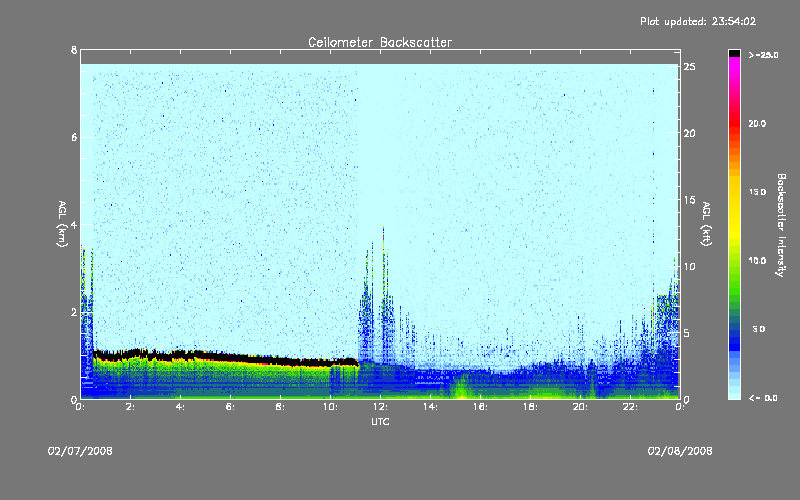Click the black top of the colorbar
The width and height of the screenshot is (800, 500).
(734, 53)
